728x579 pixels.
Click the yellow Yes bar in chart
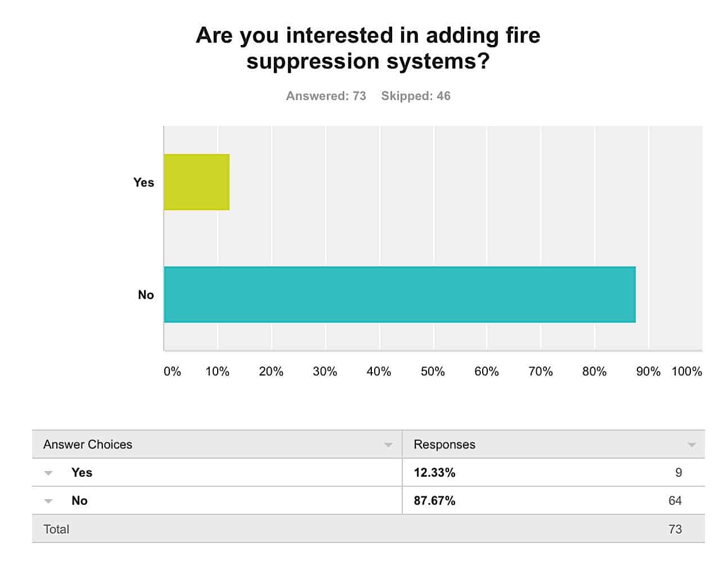196,182
